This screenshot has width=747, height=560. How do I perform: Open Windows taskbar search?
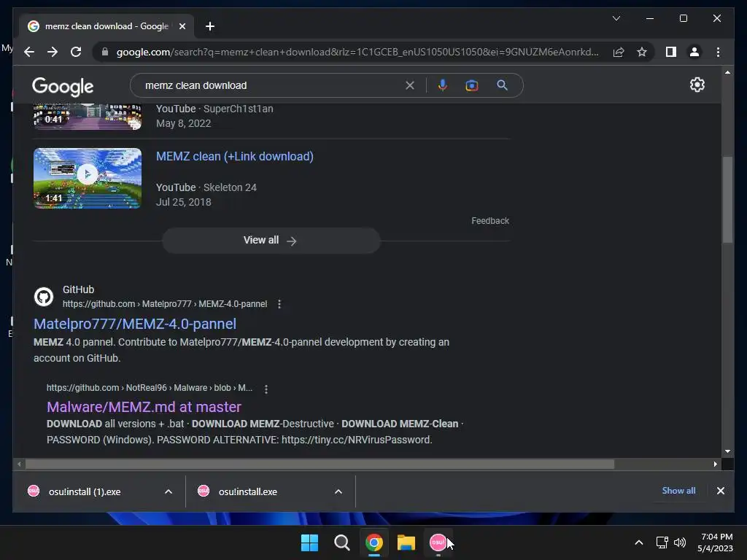coord(341,542)
